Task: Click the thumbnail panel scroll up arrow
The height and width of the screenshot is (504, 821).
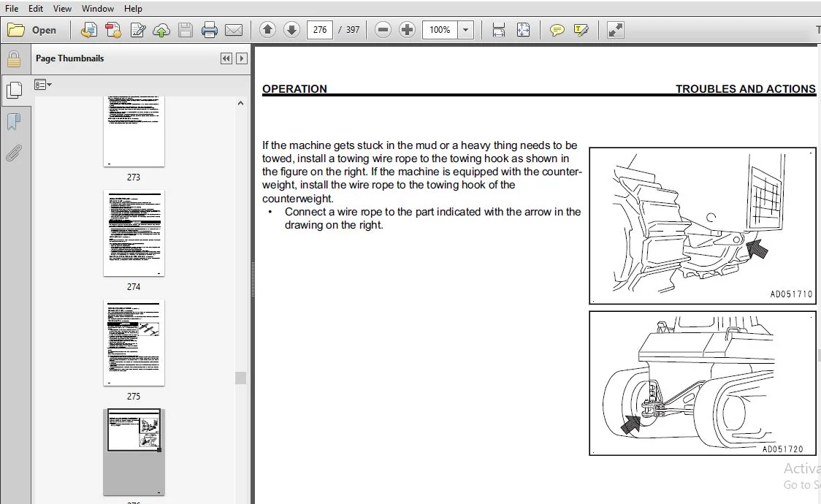Action: (x=240, y=103)
